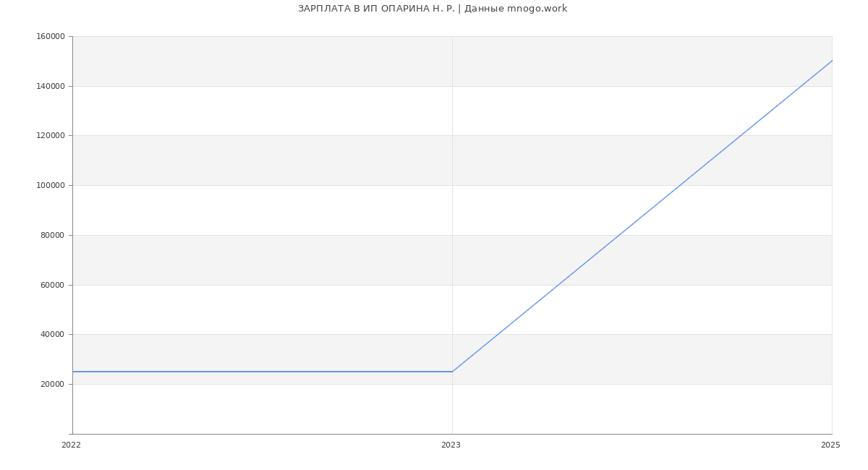Click the flat blue line segment between 2022 and 2023
Image resolution: width=868 pixels, height=470 pixels.
tap(260, 372)
